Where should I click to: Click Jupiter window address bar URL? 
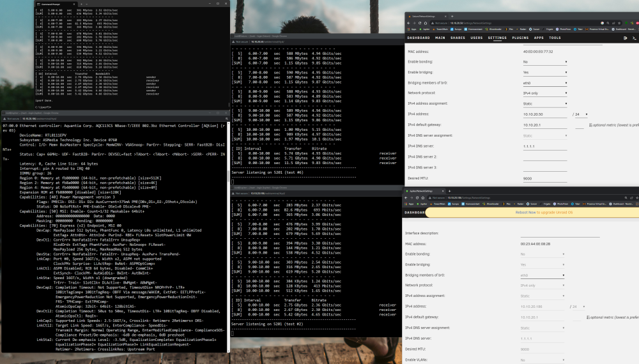(468, 198)
